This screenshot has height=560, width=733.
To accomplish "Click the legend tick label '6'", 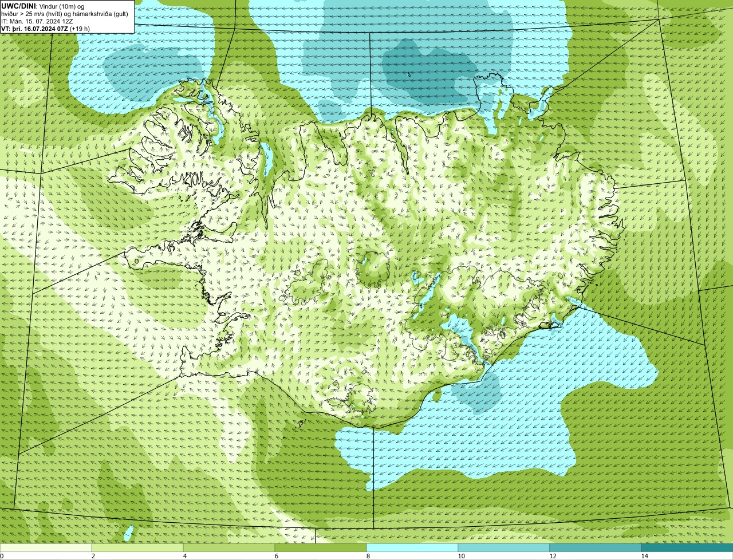I will tap(276, 556).
